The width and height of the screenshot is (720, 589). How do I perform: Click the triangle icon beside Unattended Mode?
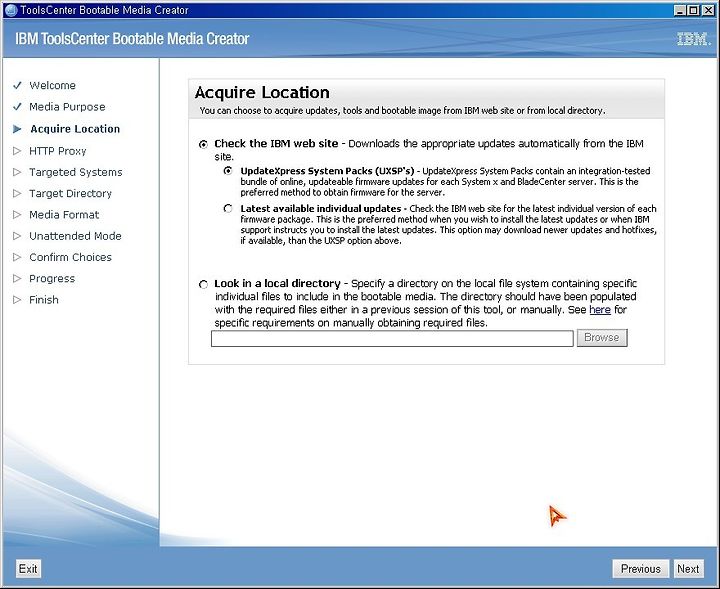coord(17,236)
